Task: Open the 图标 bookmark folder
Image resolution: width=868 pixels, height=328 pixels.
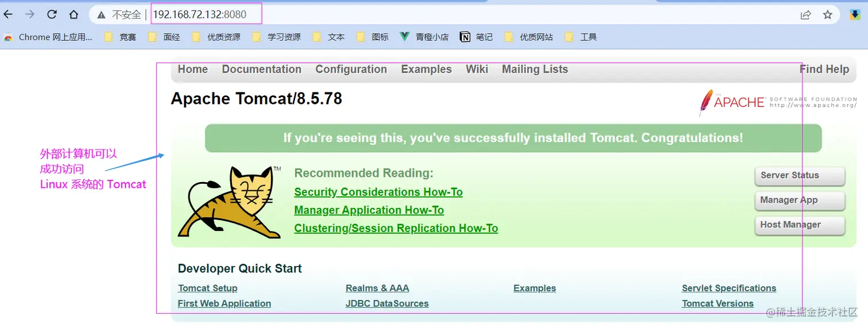Action: click(x=373, y=37)
